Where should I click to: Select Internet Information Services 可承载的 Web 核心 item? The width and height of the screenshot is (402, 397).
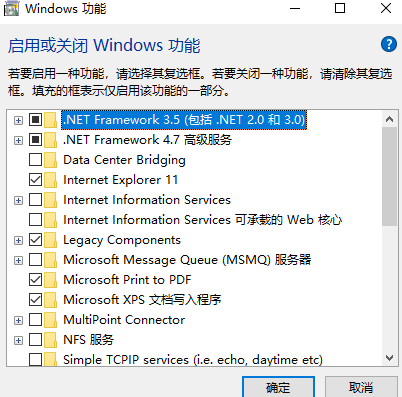pyautogui.click(x=203, y=220)
